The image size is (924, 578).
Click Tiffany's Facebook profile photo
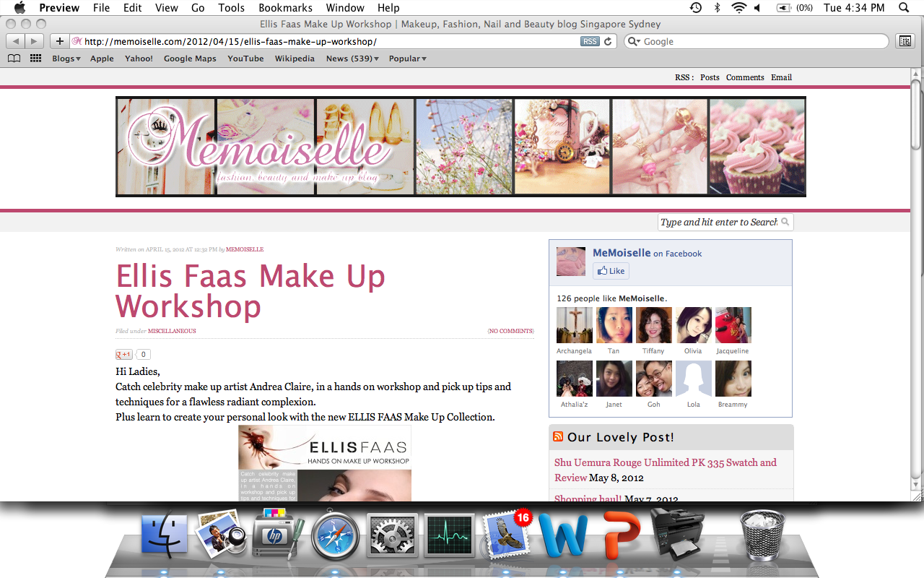click(653, 325)
